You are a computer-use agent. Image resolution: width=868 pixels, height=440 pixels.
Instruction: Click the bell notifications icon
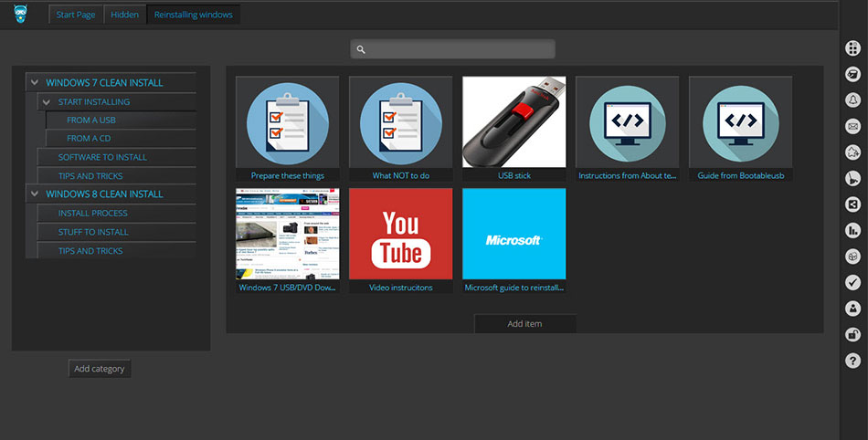[x=852, y=100]
